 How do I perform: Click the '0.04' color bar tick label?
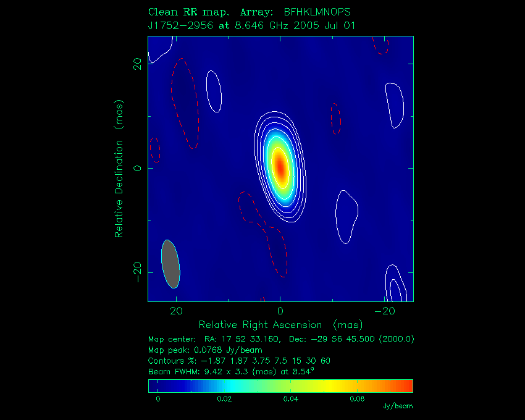(x=291, y=399)
